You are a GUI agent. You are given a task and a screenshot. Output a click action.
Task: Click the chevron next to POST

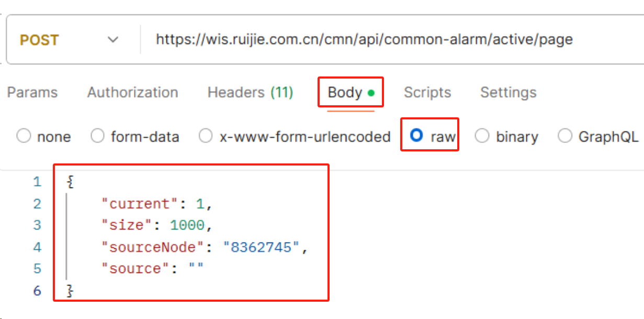pos(113,40)
